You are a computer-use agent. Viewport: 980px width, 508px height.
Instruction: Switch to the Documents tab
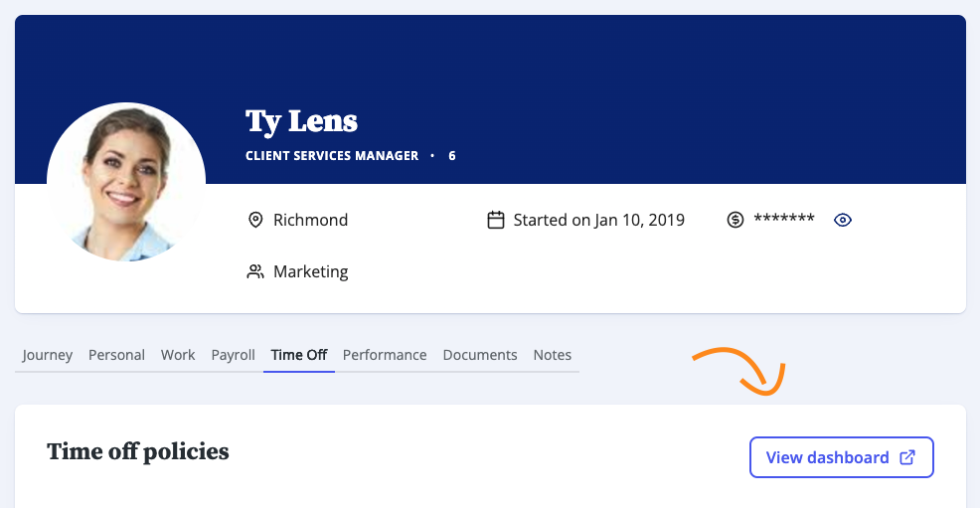[x=480, y=355]
